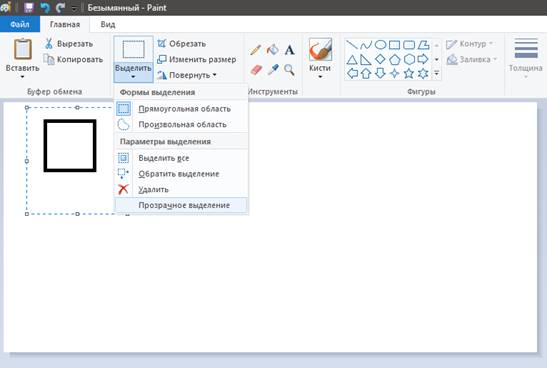
Task: Click Изменить размер button
Action: (196, 60)
